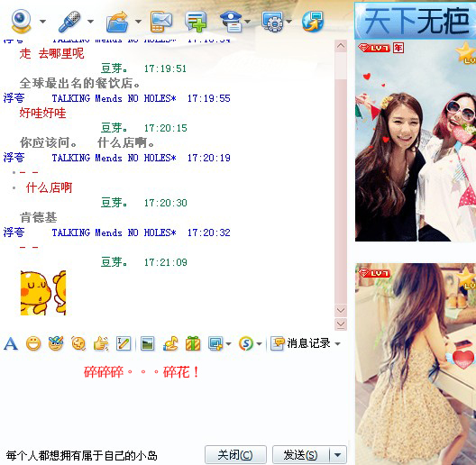Expand the video call options arrow
The height and width of the screenshot is (465, 476).
tap(42, 22)
